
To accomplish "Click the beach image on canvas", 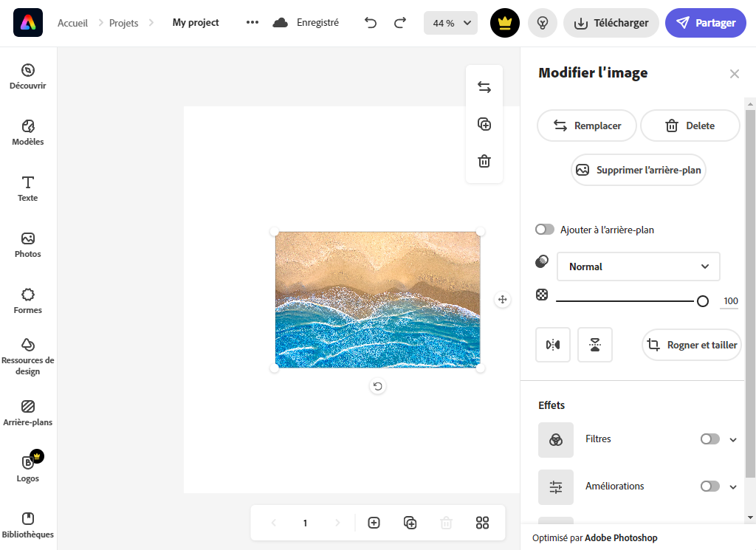I will pos(377,300).
